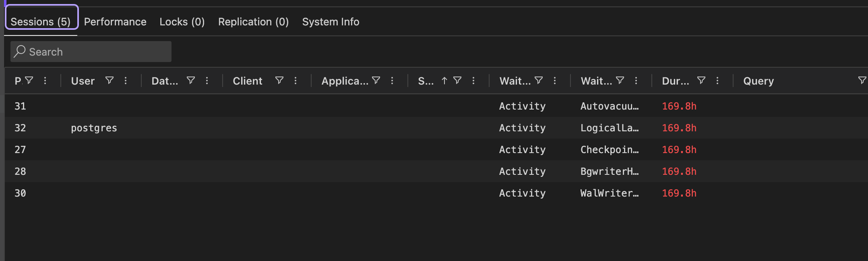Open Dat... column menu (three dots)

point(207,81)
